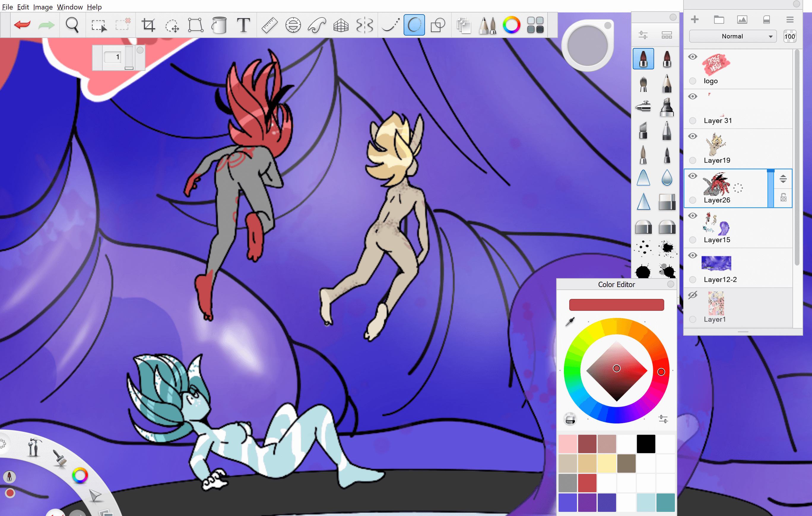Open the Image menu

tap(43, 7)
